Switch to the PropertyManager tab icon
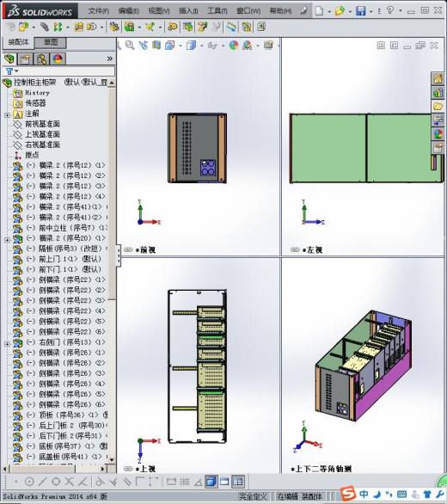447x504 pixels. coord(26,59)
